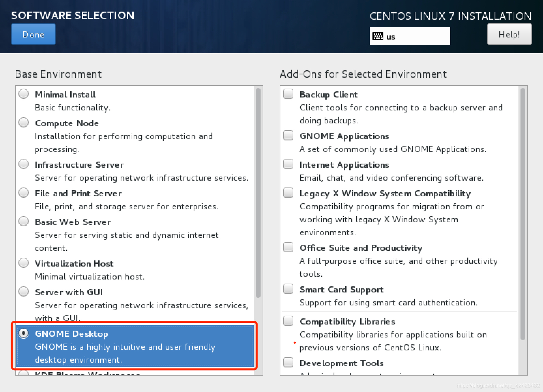Image resolution: width=543 pixels, height=392 pixels.
Task: Open the us keyboard layout selector
Action: pos(410,36)
